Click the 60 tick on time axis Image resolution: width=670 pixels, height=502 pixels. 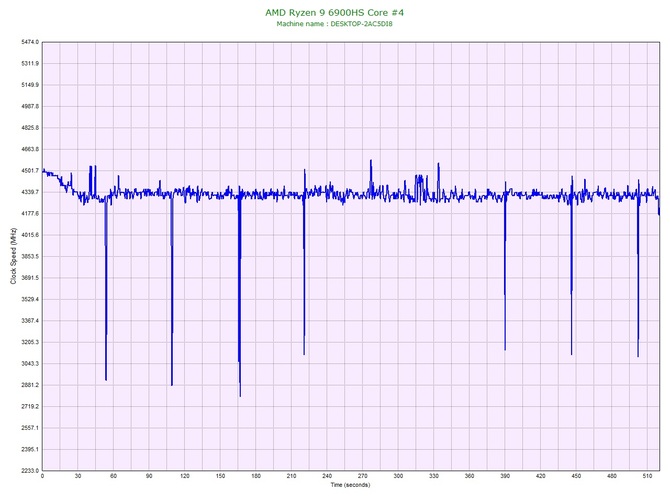(113, 476)
